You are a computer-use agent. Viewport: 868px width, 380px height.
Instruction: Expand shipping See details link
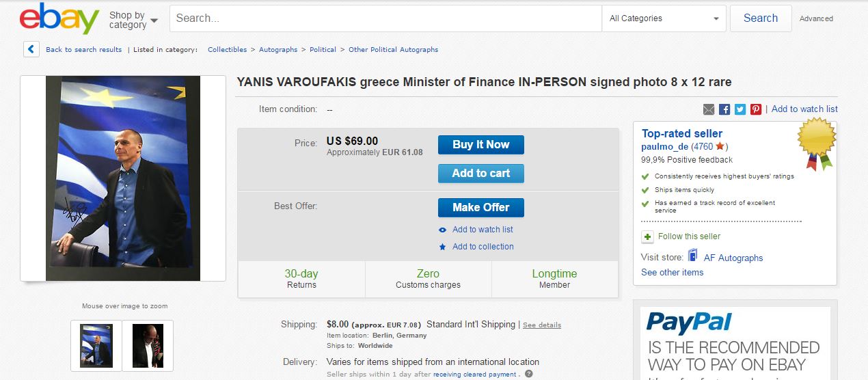point(542,325)
